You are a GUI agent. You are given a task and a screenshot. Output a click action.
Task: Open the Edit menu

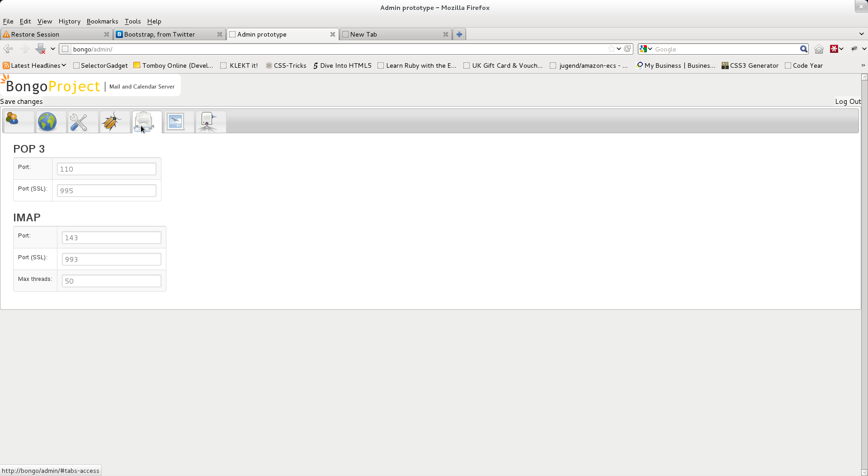[x=25, y=21]
